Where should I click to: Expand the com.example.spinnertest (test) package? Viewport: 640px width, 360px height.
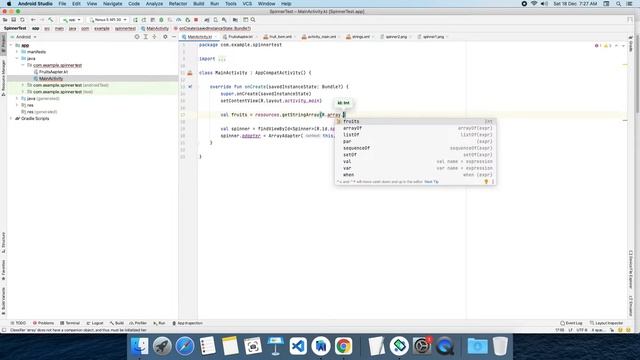[23, 92]
